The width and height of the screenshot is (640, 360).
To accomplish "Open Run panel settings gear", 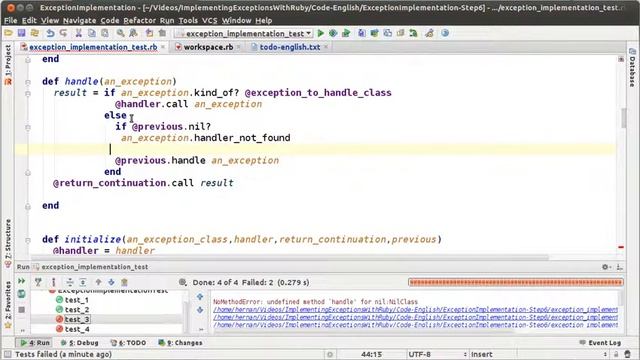I will pyautogui.click(x=605, y=267).
